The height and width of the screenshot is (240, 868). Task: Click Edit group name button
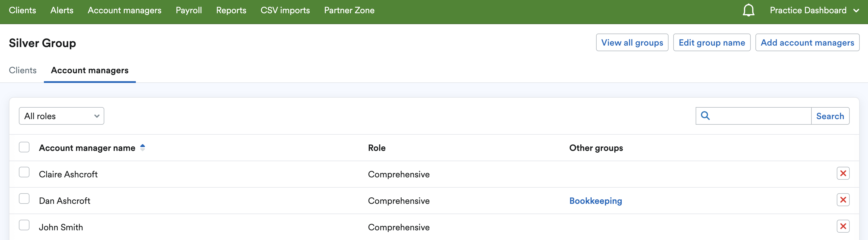pyautogui.click(x=712, y=43)
